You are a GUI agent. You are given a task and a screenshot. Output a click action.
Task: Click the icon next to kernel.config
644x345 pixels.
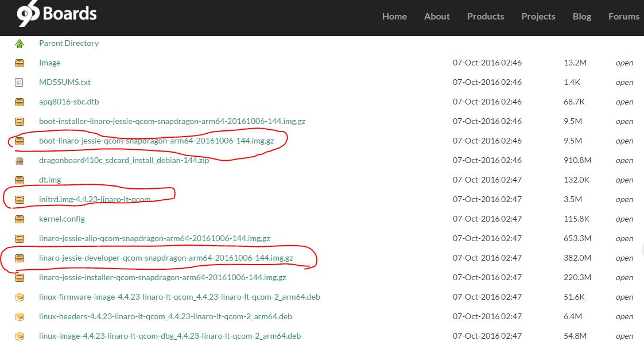20,219
